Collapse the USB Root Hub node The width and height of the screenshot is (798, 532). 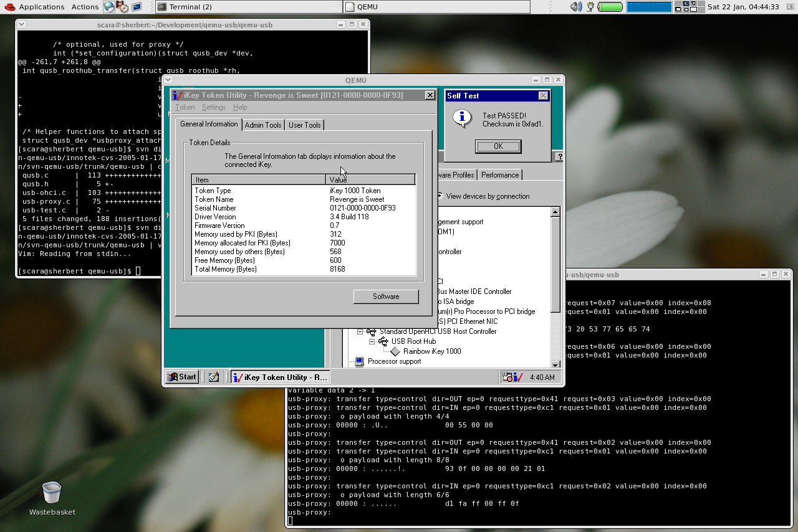click(x=372, y=341)
